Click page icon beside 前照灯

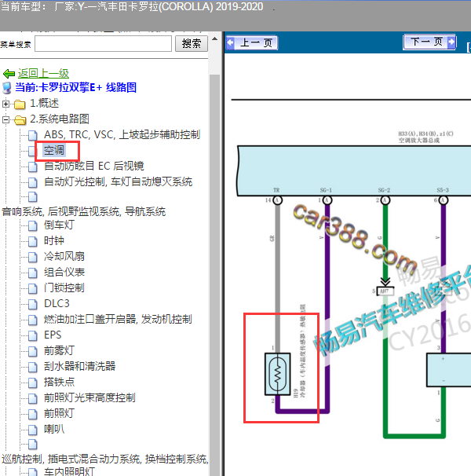[32, 415]
